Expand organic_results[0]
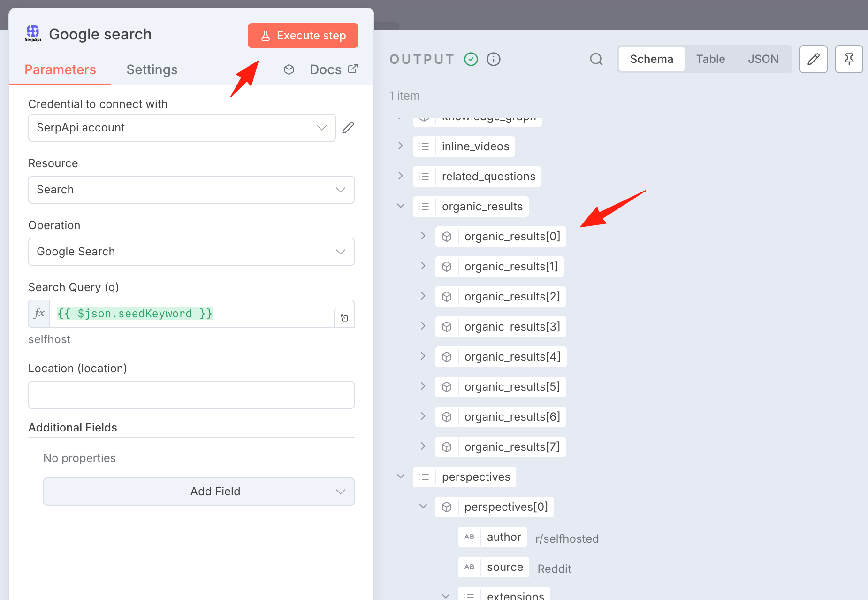 pyautogui.click(x=423, y=236)
